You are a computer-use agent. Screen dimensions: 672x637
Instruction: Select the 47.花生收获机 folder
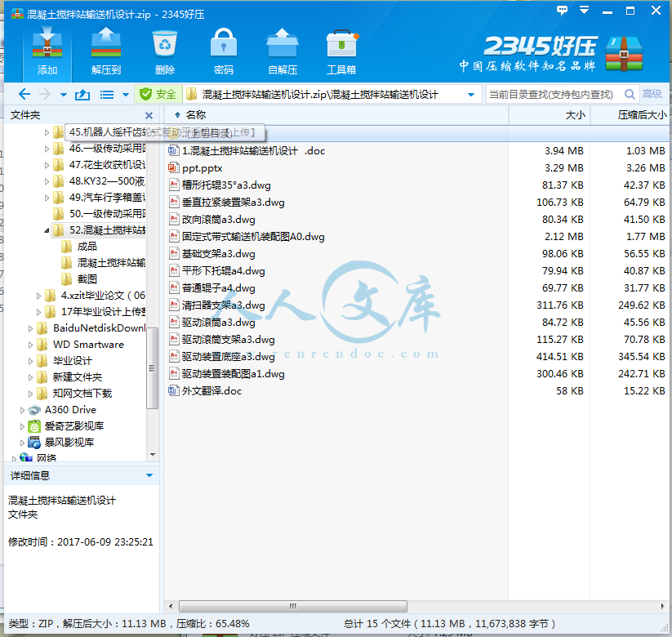coord(107,165)
